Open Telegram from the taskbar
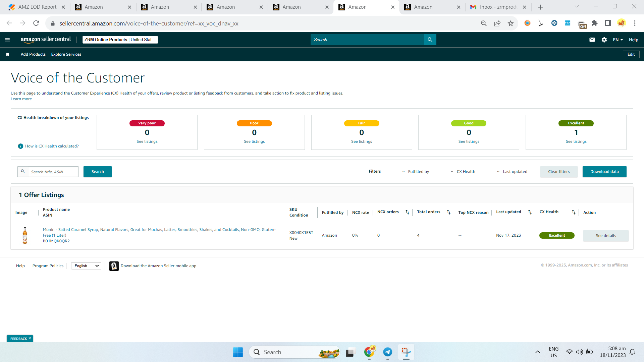The width and height of the screenshot is (644, 362). (388, 352)
